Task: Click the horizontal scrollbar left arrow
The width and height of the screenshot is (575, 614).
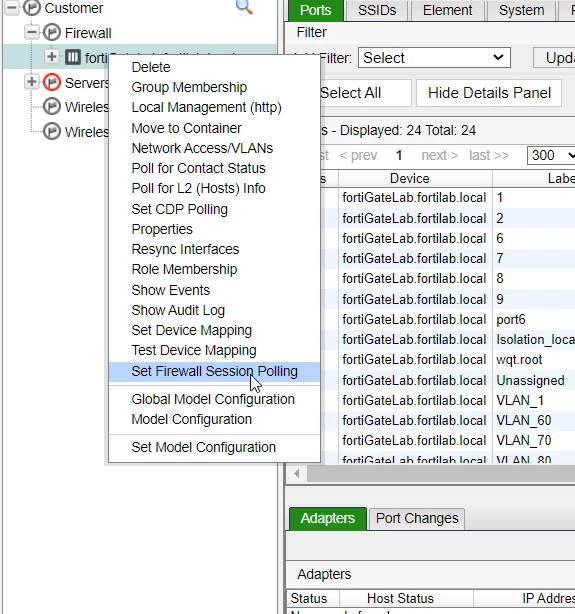Action: pos(297,474)
